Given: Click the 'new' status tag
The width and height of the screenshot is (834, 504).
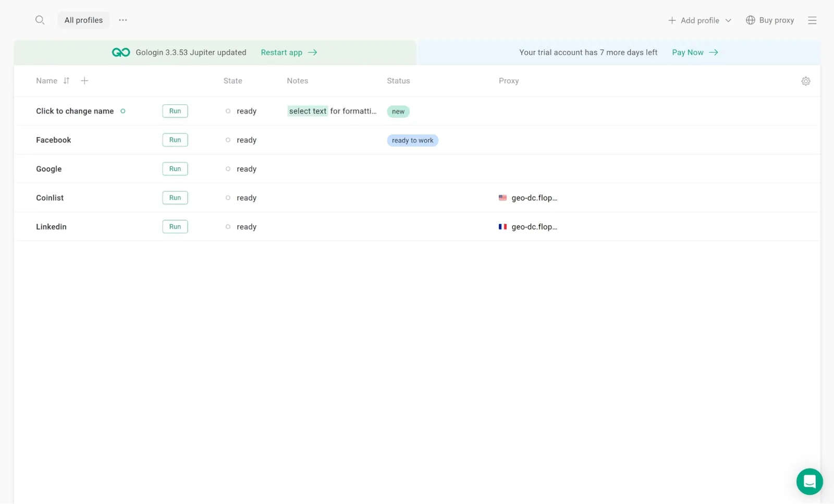Looking at the screenshot, I should tap(398, 112).
